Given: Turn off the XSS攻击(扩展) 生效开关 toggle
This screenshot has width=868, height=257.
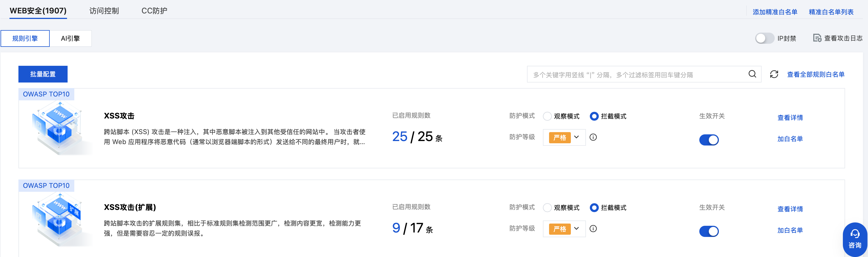Looking at the screenshot, I should click(x=709, y=231).
